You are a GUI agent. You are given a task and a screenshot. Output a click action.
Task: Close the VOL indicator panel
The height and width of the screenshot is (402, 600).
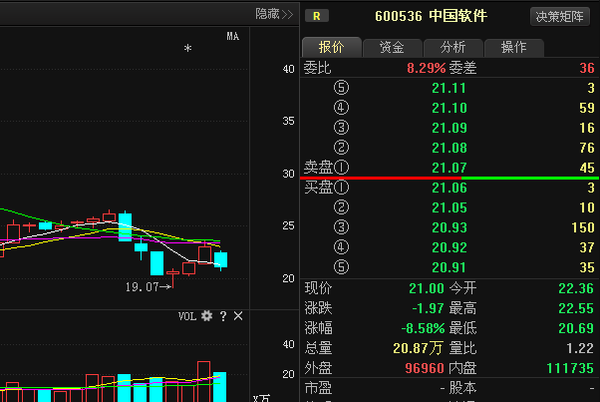(238, 316)
